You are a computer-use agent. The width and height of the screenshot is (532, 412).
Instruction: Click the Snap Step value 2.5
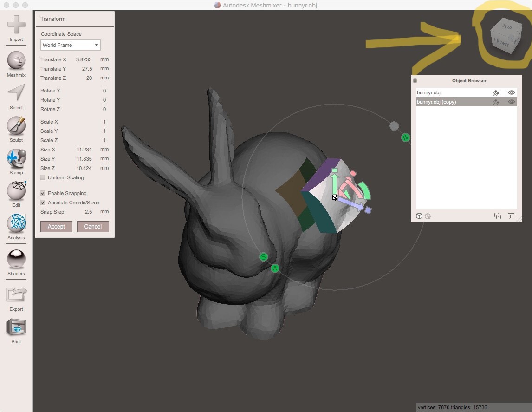88,212
